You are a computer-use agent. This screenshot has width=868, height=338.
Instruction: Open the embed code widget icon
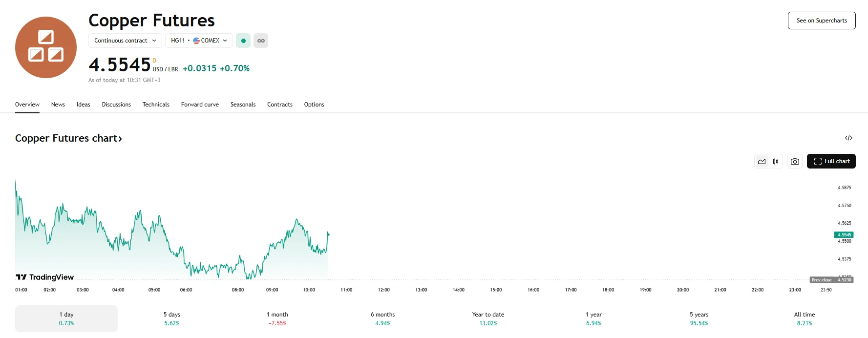(848, 138)
